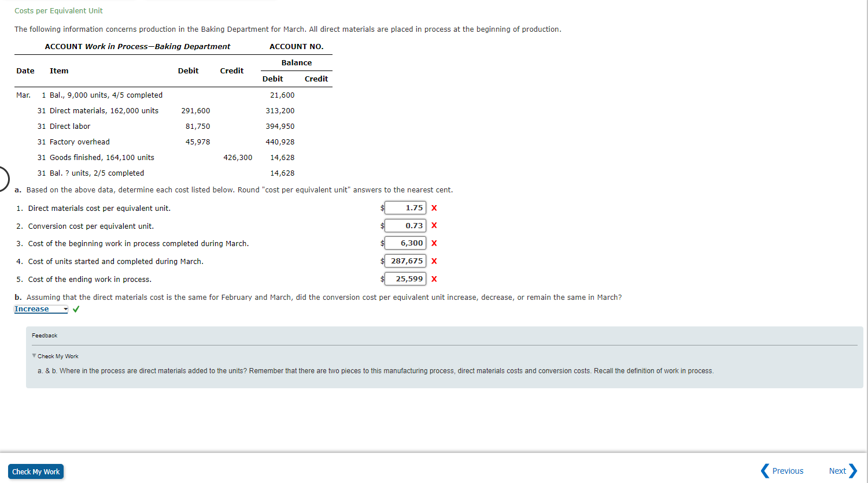
Task: Click the red X beside the 6,300 answer
Action: (x=434, y=243)
